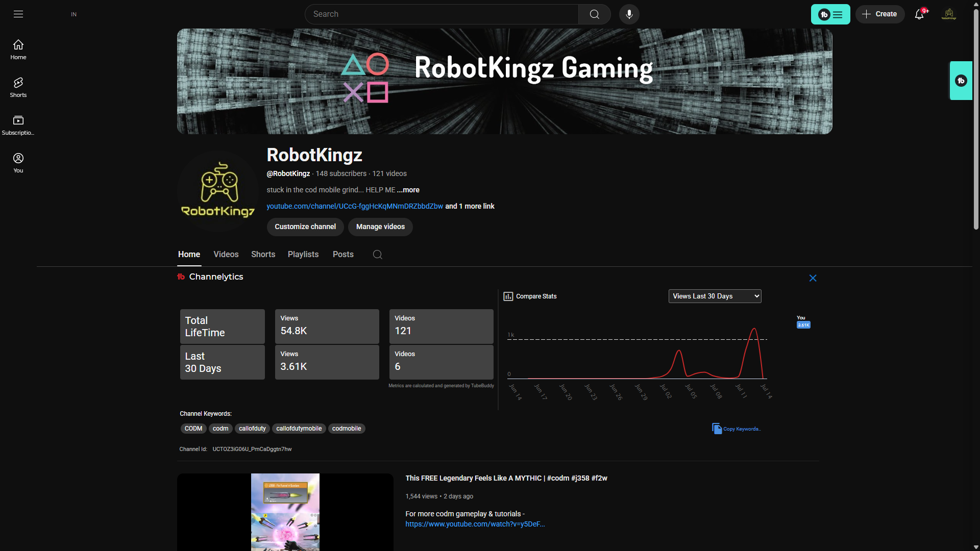
Task: Click the 1,544 views count text
Action: tap(422, 496)
